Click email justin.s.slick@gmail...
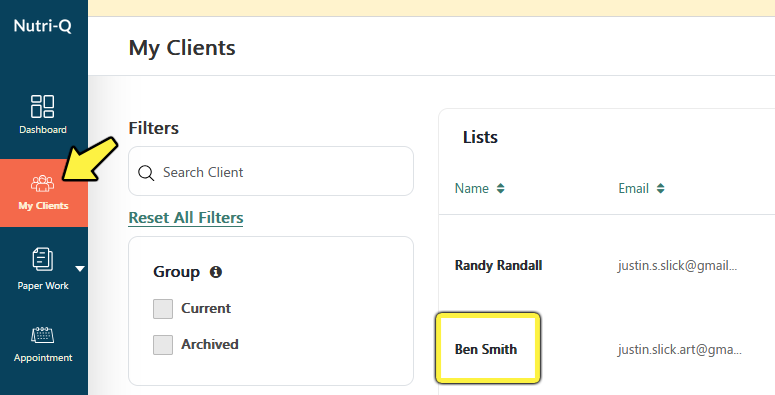This screenshot has width=775, height=395. tap(677, 265)
